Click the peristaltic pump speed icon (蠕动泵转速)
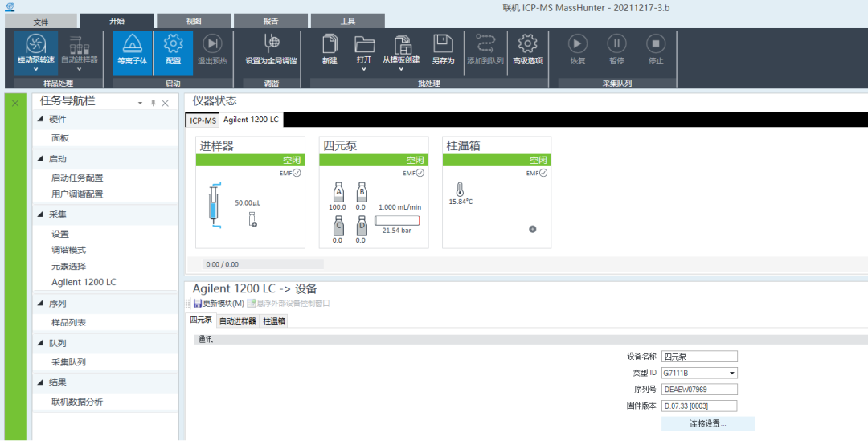 (36, 43)
